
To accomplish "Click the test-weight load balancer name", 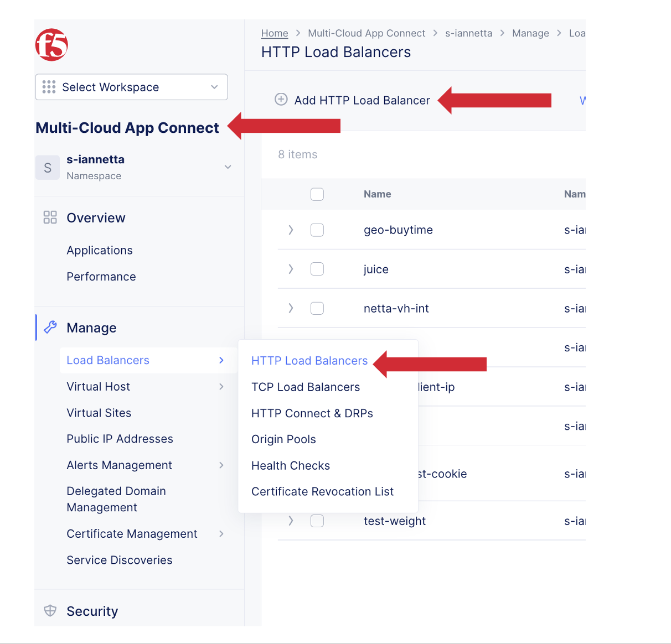I will click(395, 521).
